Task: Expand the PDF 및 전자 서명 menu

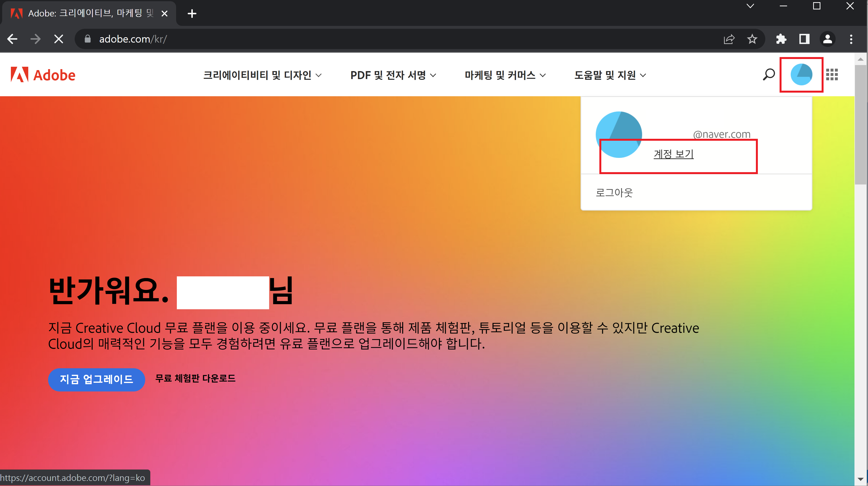Action: 393,75
